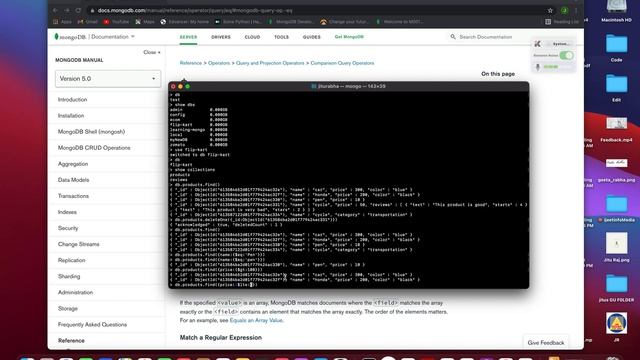Open Transactions in the sidebar
640x360 pixels.
73,196
